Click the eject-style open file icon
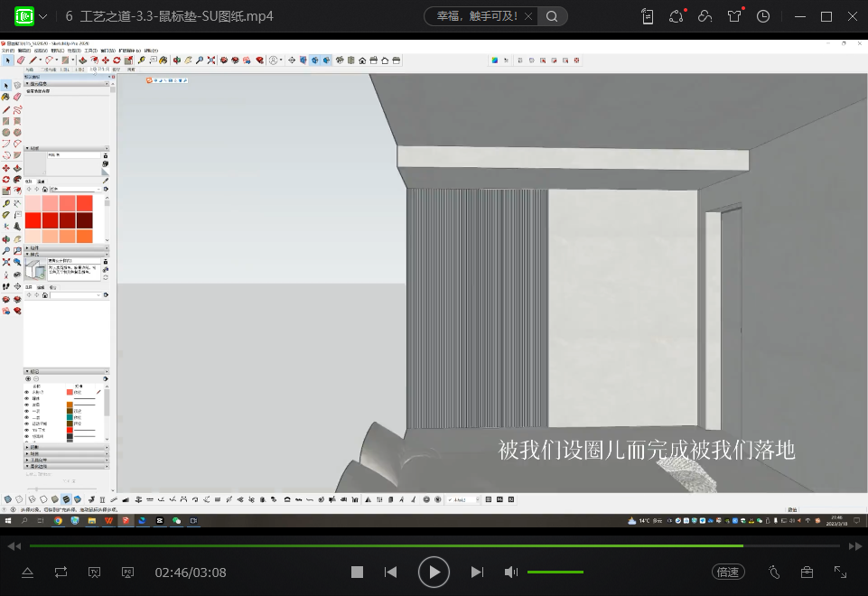 pyautogui.click(x=27, y=573)
